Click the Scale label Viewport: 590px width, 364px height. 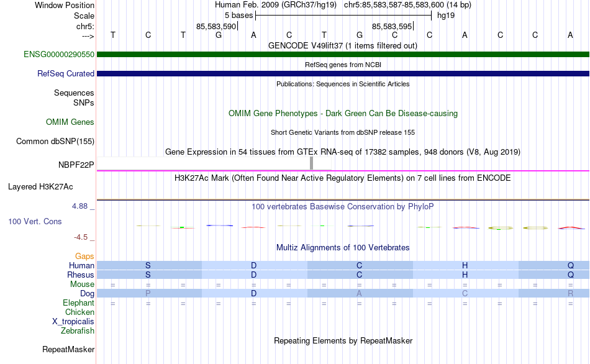point(84,16)
